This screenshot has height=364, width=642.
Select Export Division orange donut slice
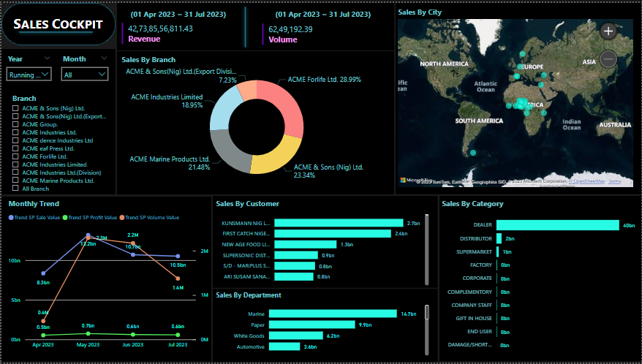coord(248,90)
